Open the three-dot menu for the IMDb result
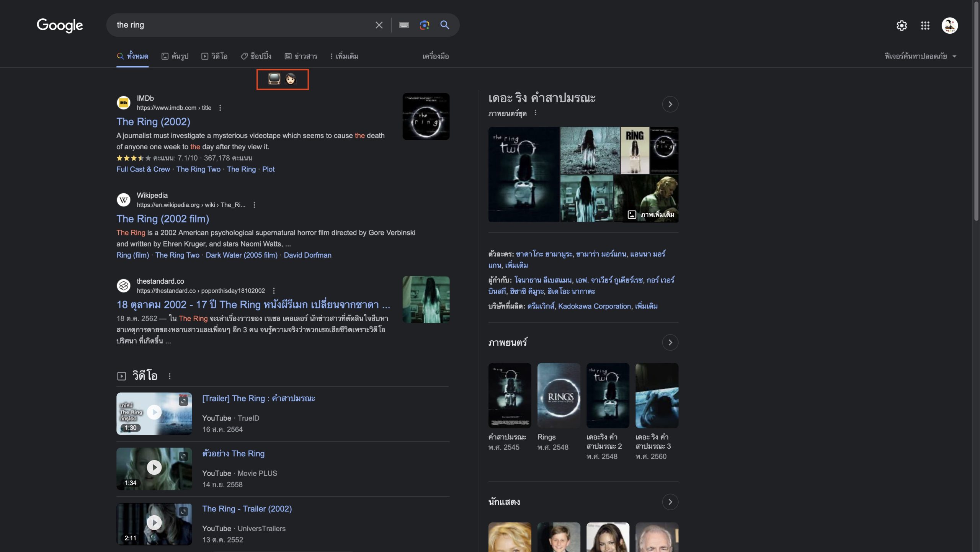 (220, 108)
